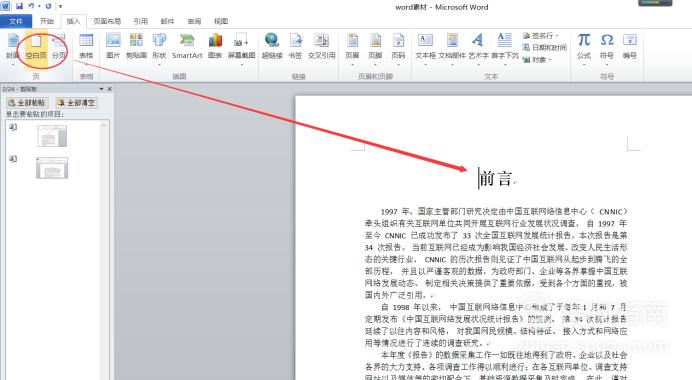Switch to the 开始 (Home) tab
This screenshot has width=692, height=380.
click(46, 21)
